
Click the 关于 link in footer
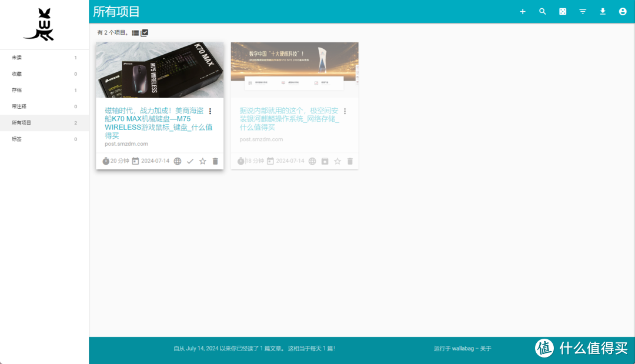tap(485, 348)
